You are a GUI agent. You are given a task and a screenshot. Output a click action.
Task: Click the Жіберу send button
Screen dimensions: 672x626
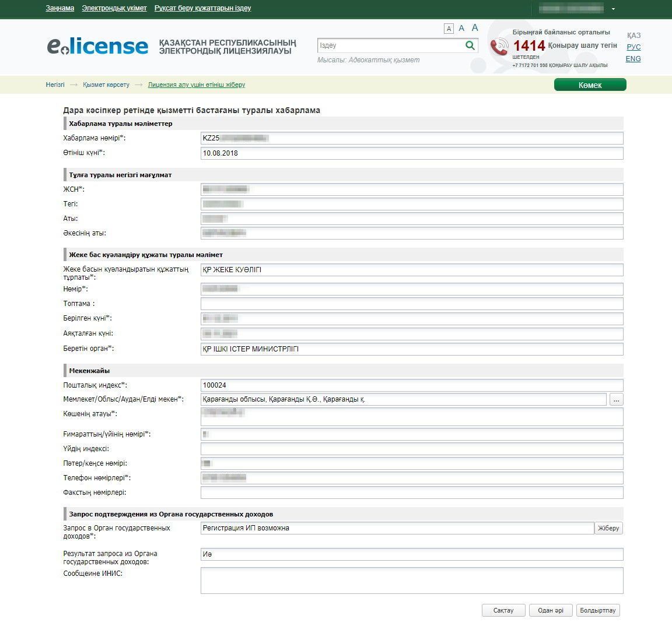pyautogui.click(x=608, y=528)
